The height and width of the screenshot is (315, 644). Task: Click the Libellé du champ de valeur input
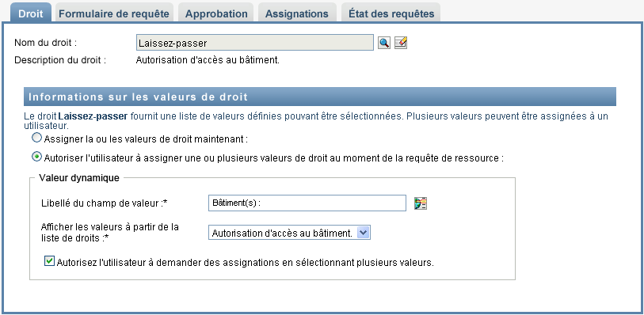307,203
